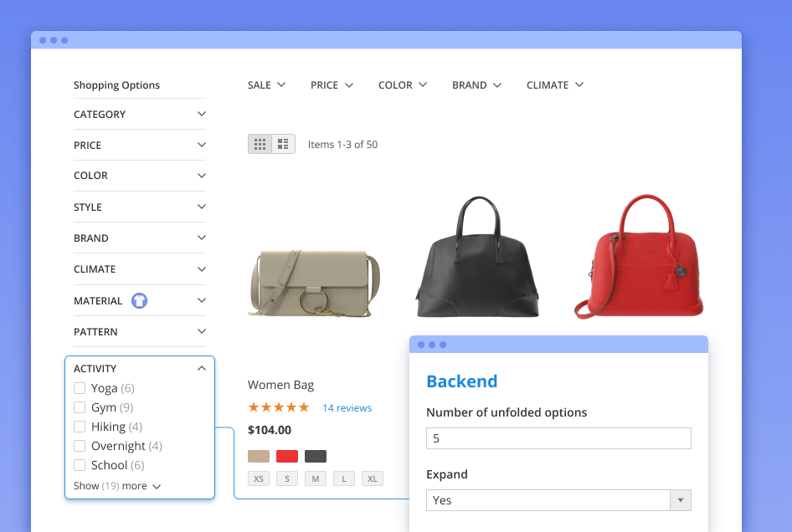This screenshot has width=792, height=532.
Task: Collapse the ACTIVITY filter section
Action: [x=201, y=368]
